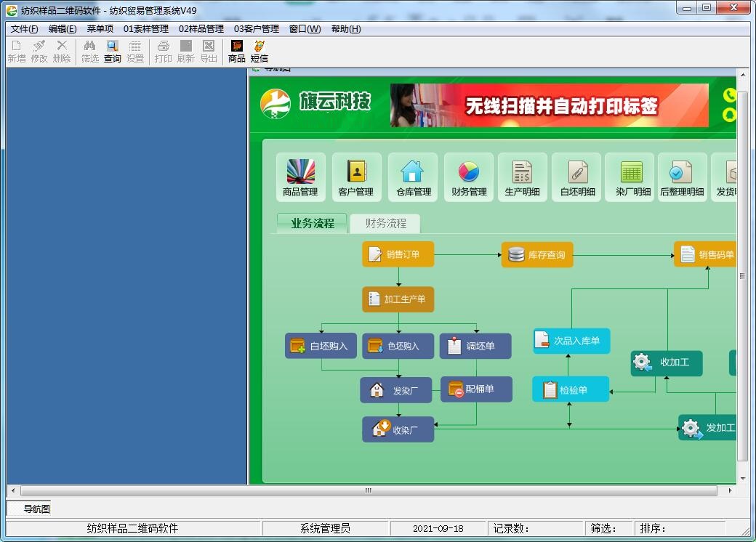
Task: Click the 排序 status bar field
Action: pos(680,528)
